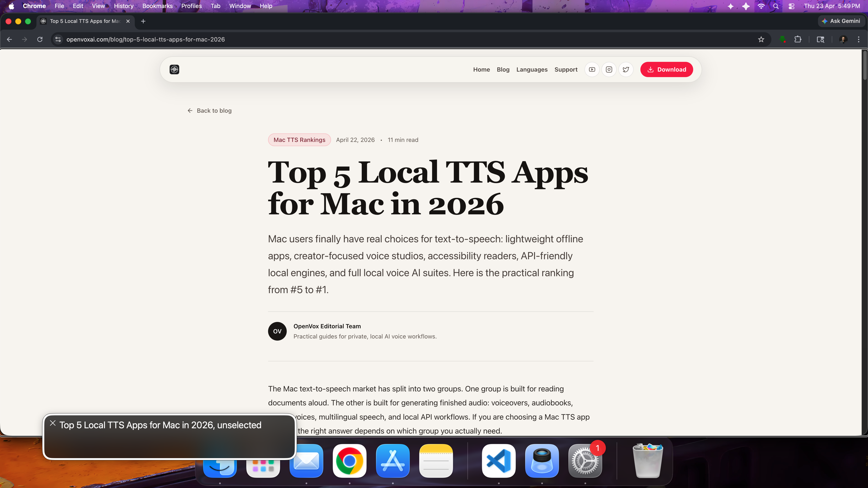Open OpenVox's Twitter icon
Viewport: 868px width, 488px height.
pos(626,69)
